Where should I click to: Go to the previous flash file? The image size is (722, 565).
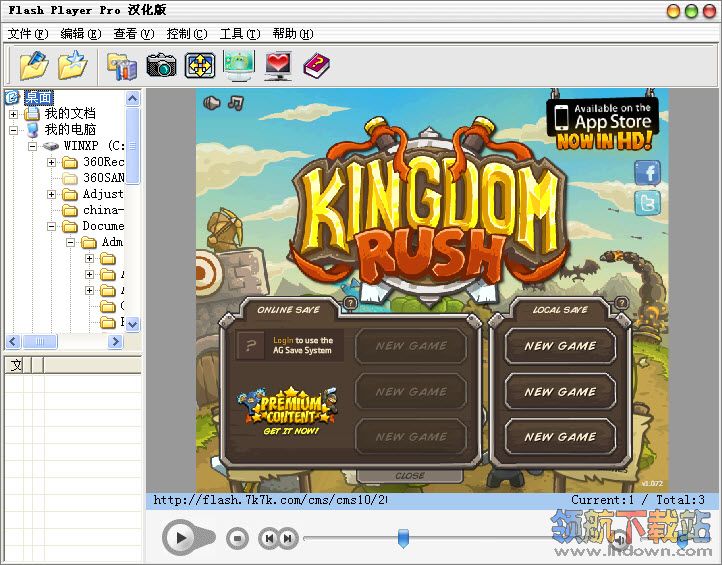click(x=269, y=538)
